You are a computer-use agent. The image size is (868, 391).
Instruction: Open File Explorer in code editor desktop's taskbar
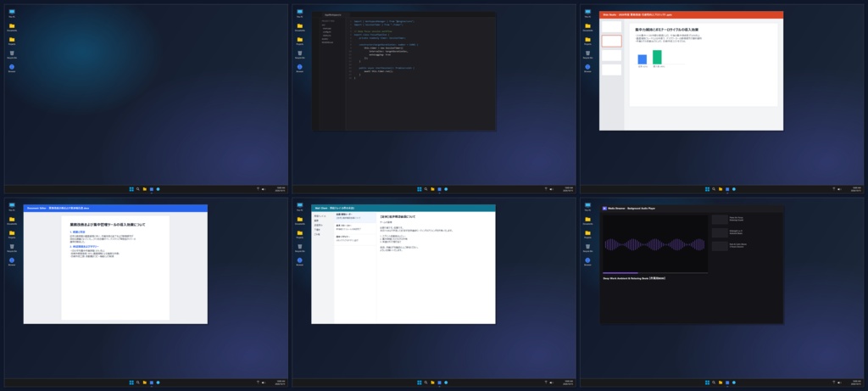click(x=432, y=189)
